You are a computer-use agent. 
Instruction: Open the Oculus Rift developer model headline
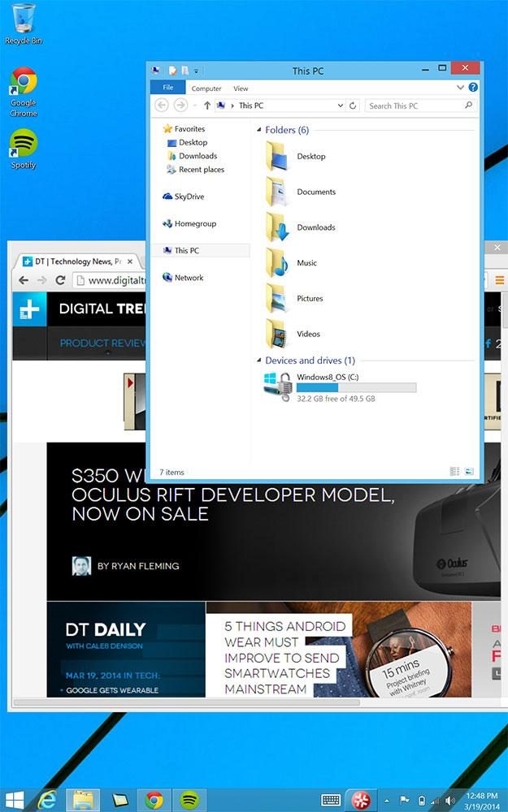232,495
